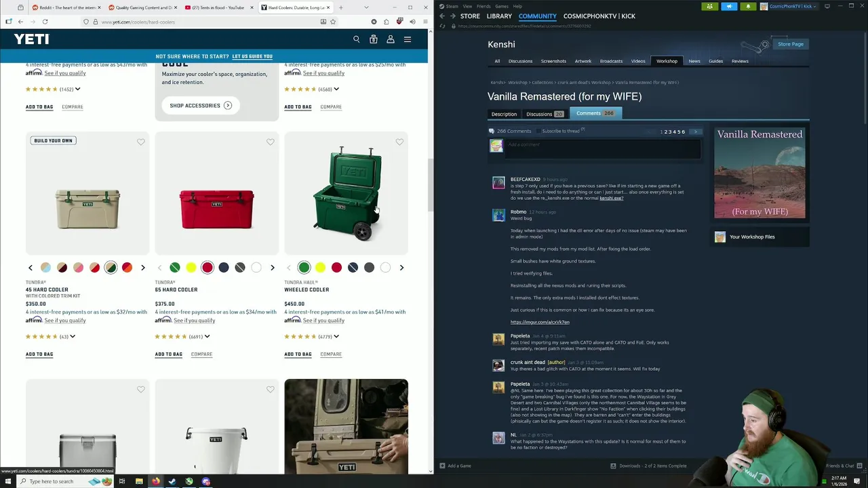Viewport: 868px width, 488px height.
Task: Show next colors for Tundra 65
Action: [x=272, y=268]
